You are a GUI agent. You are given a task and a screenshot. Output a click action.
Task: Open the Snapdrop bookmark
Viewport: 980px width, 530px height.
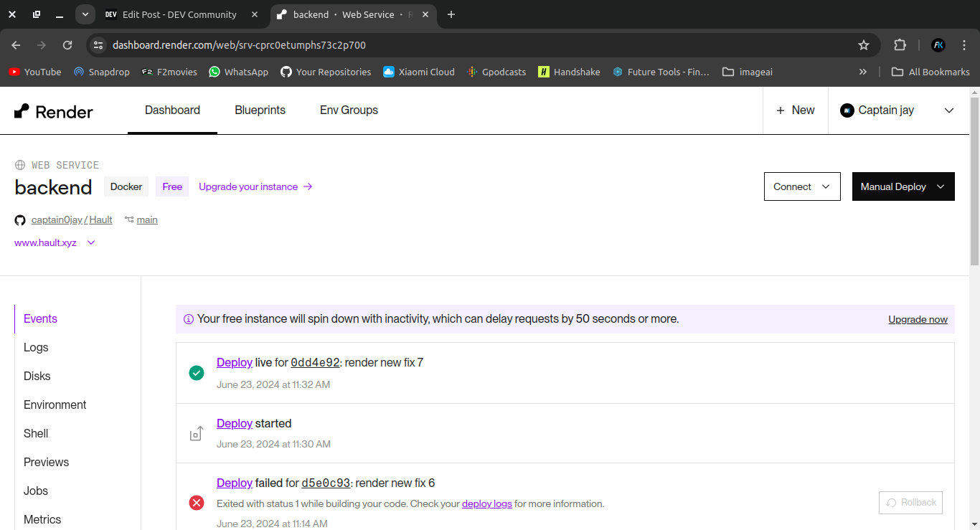tap(102, 72)
